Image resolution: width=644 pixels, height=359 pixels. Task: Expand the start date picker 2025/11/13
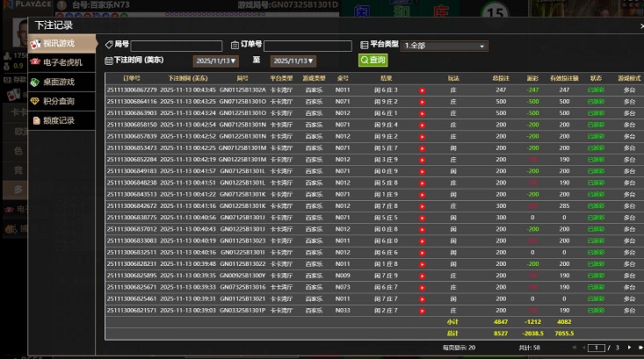coord(215,61)
